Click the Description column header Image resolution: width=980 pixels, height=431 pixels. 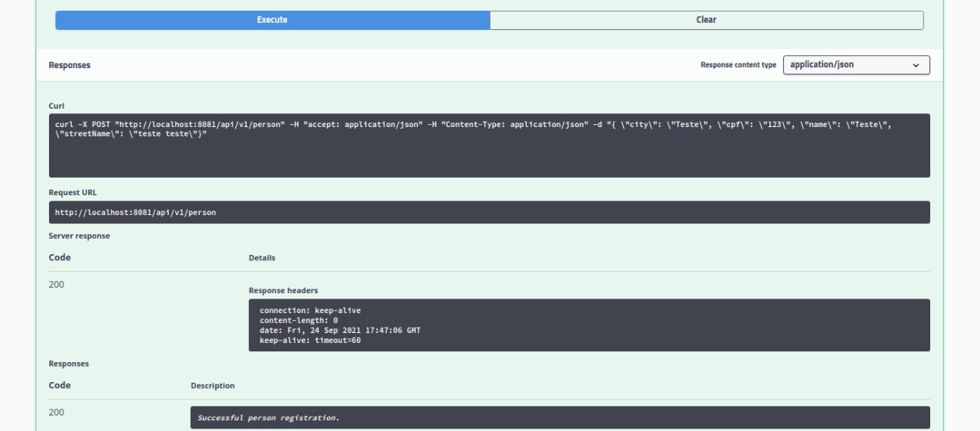213,386
